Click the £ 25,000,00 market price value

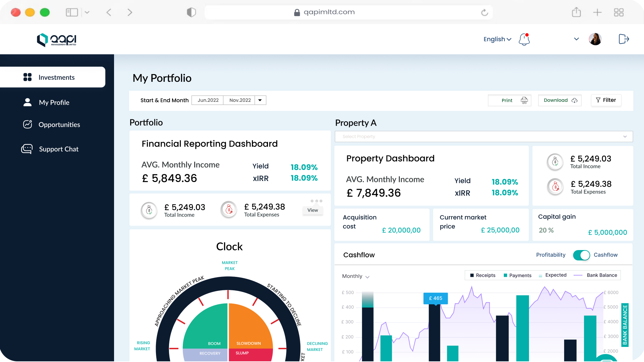pyautogui.click(x=500, y=230)
